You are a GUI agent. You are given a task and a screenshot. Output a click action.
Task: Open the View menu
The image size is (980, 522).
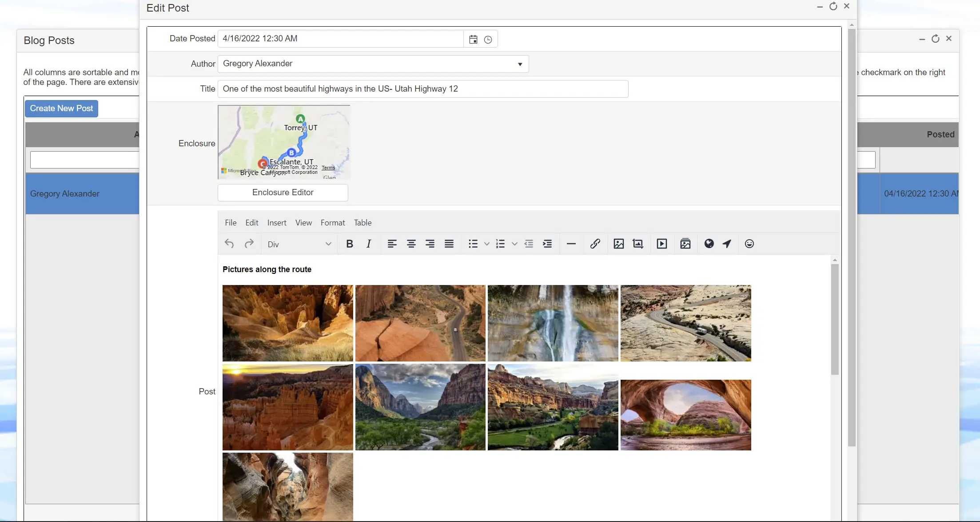(303, 223)
